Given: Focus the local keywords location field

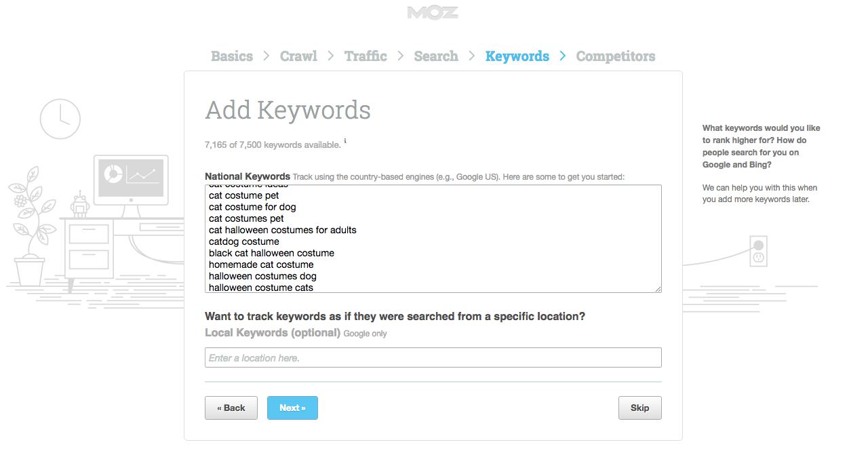Looking at the screenshot, I should pyautogui.click(x=433, y=357).
